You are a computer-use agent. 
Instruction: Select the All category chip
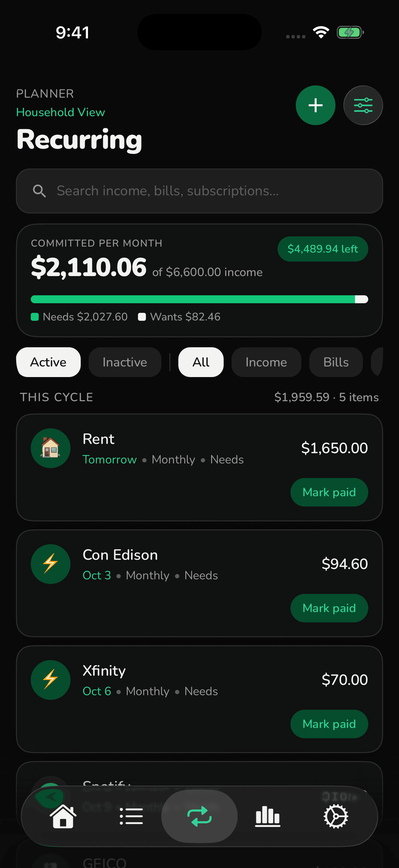201,362
